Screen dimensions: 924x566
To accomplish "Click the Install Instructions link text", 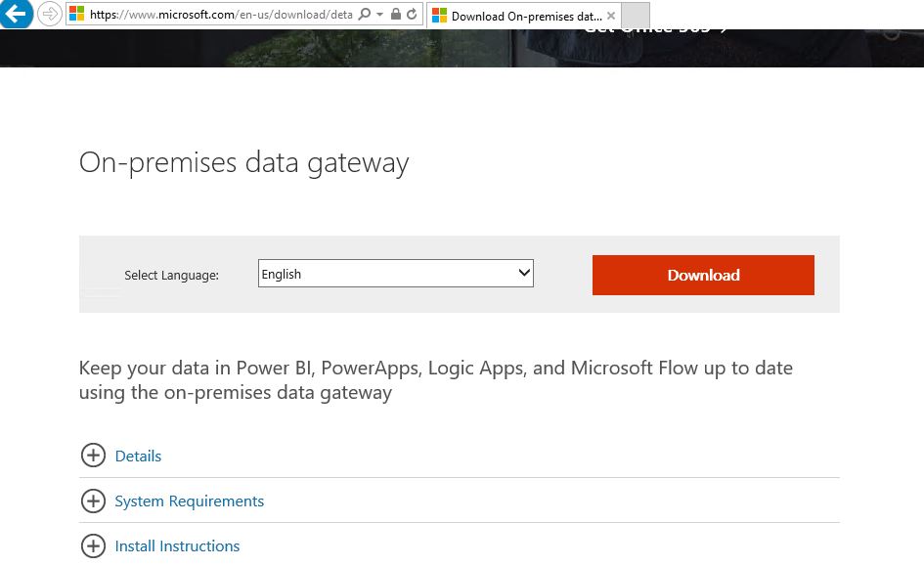I will (177, 545).
